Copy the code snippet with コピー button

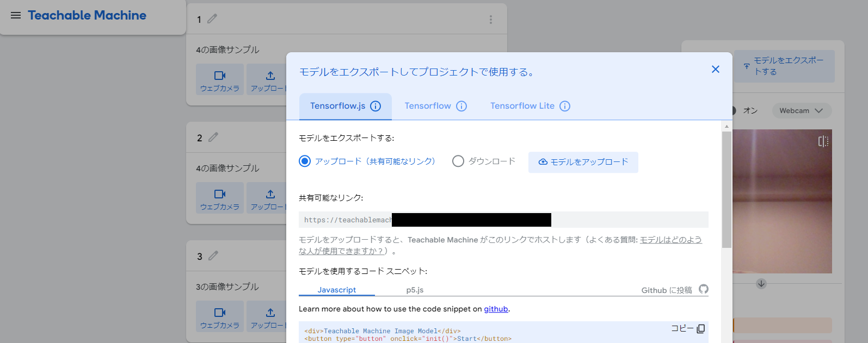point(688,328)
